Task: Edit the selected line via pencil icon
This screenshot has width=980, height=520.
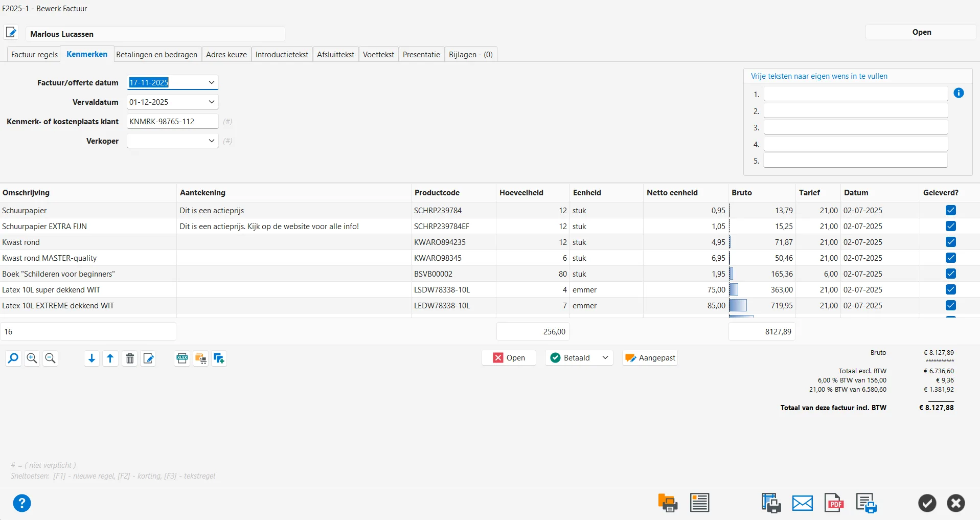Action: 149,358
